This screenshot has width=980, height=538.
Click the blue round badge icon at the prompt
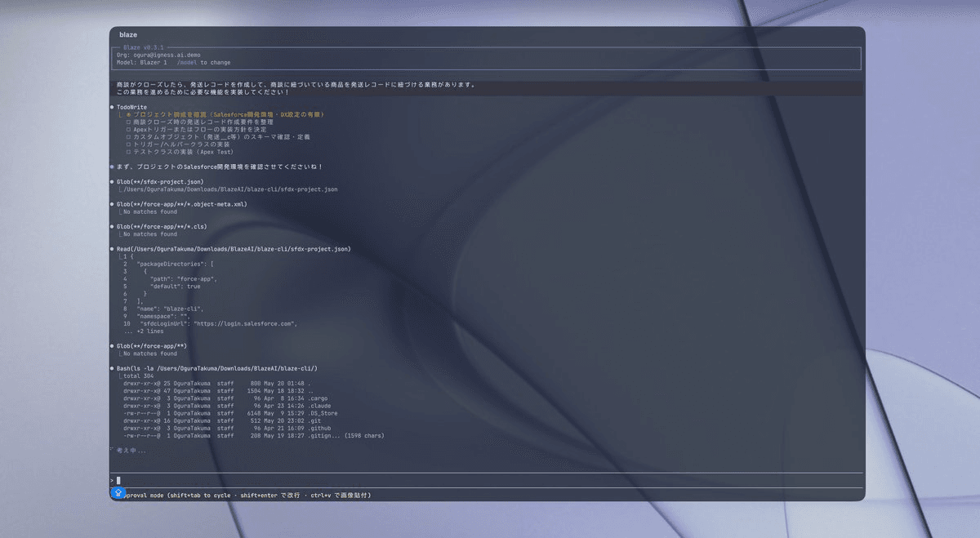[118, 493]
